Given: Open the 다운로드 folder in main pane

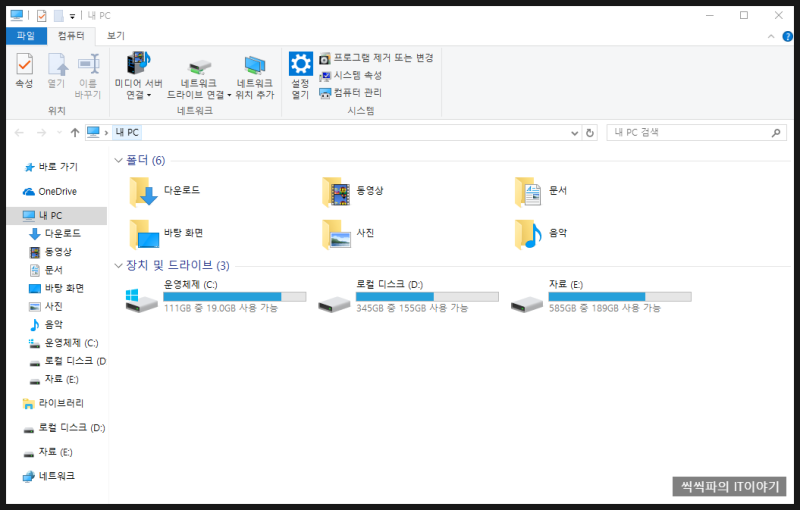Looking at the screenshot, I should click(165, 191).
